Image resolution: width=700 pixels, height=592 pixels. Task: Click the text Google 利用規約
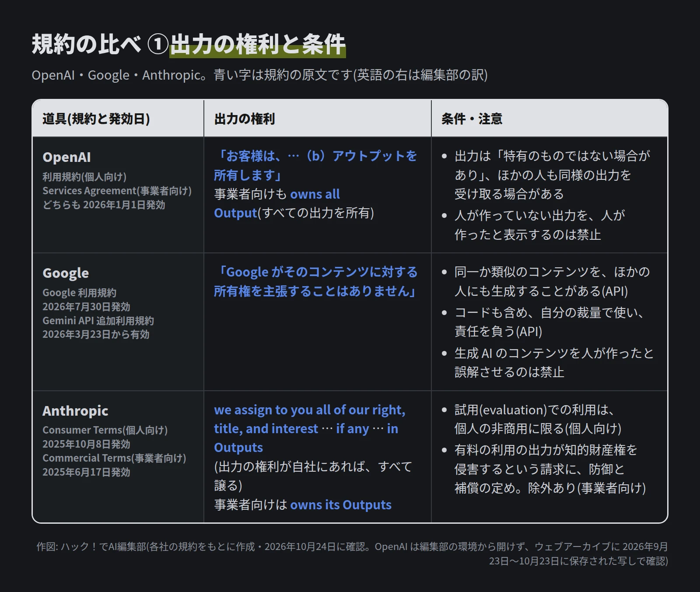[x=79, y=293]
